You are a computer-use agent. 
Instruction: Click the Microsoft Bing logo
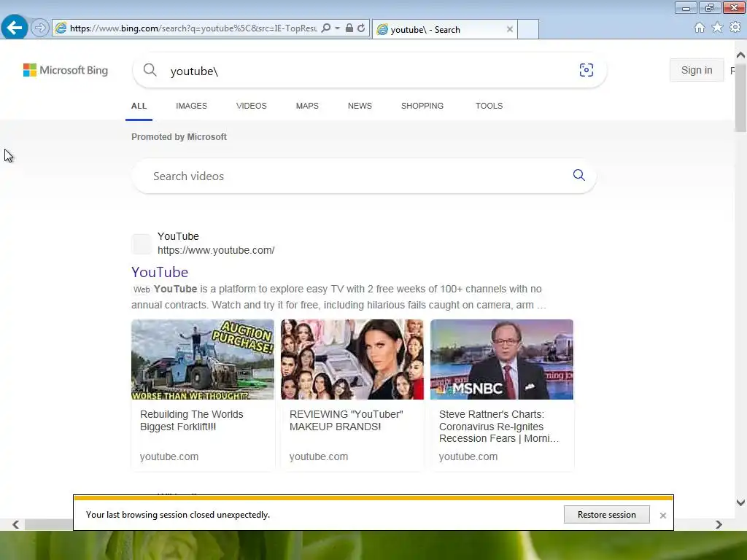pos(66,70)
